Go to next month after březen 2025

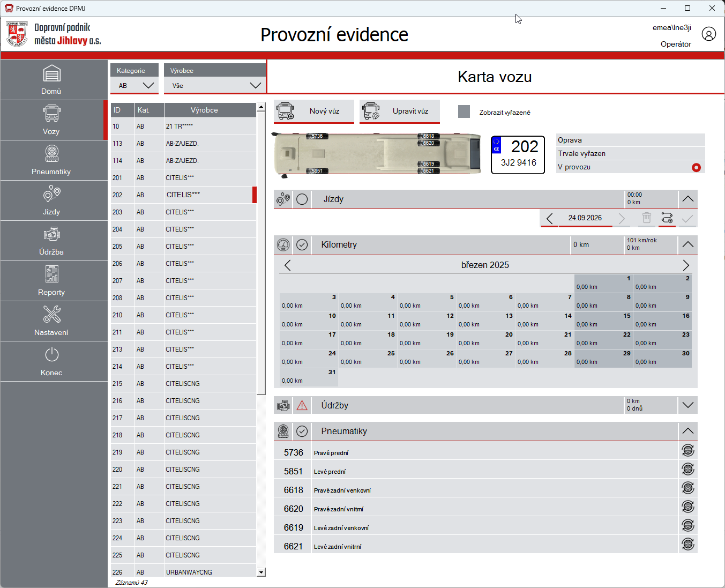click(x=686, y=265)
